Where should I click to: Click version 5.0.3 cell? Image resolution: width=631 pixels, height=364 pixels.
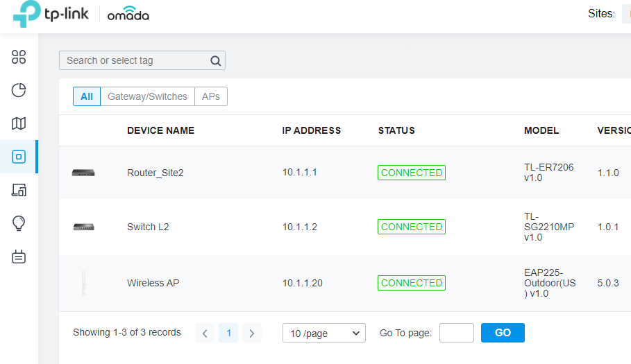(608, 283)
